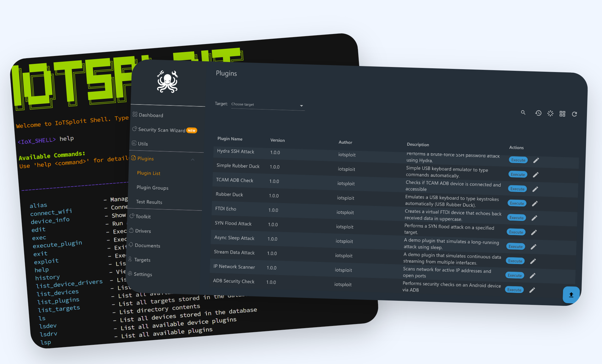
Task: Open Toolkit in the sidebar
Action: click(x=140, y=216)
